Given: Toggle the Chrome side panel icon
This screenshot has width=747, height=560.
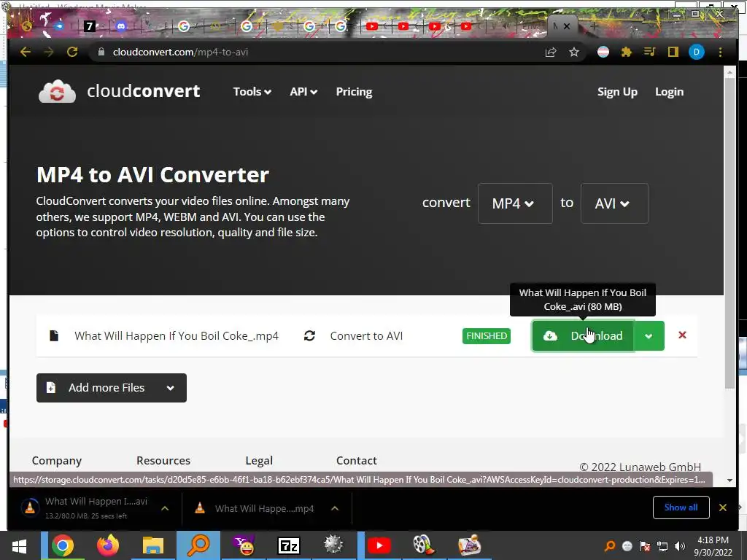Looking at the screenshot, I should pos(673,52).
